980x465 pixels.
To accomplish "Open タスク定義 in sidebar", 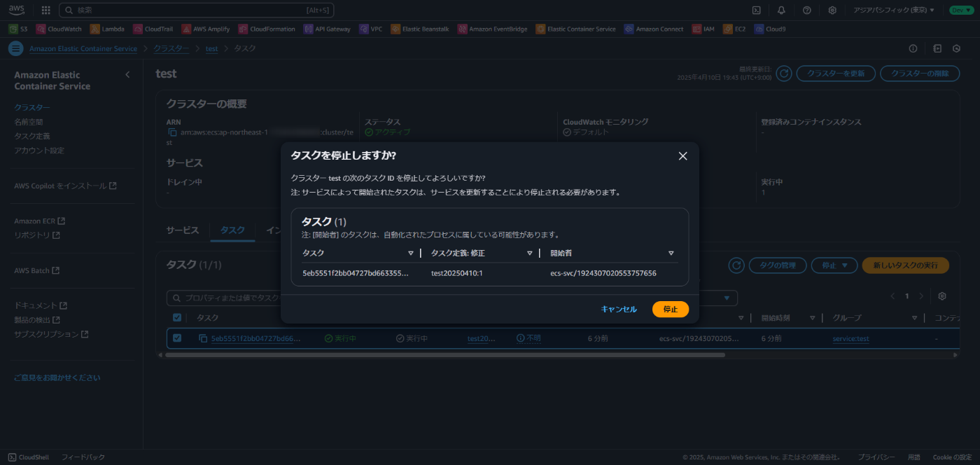I will click(x=32, y=136).
